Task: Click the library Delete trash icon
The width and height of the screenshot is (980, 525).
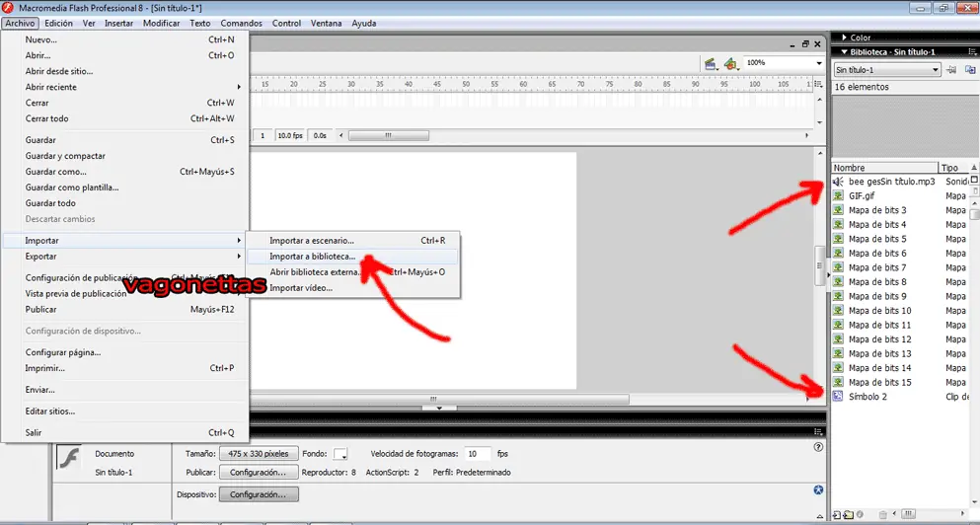Action: pos(882,515)
